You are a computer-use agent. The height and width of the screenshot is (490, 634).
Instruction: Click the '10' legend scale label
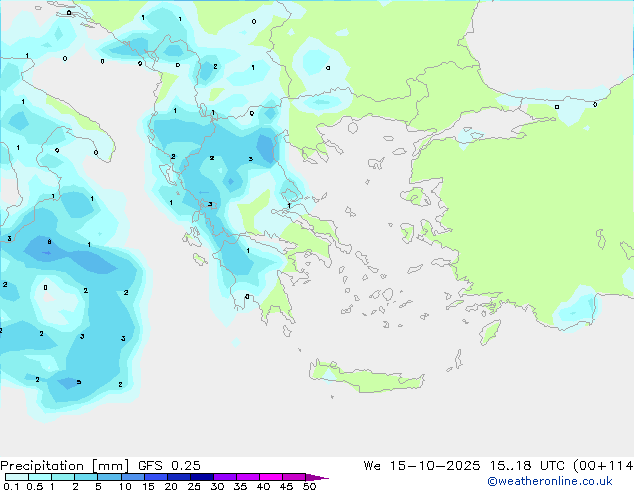click(125, 486)
